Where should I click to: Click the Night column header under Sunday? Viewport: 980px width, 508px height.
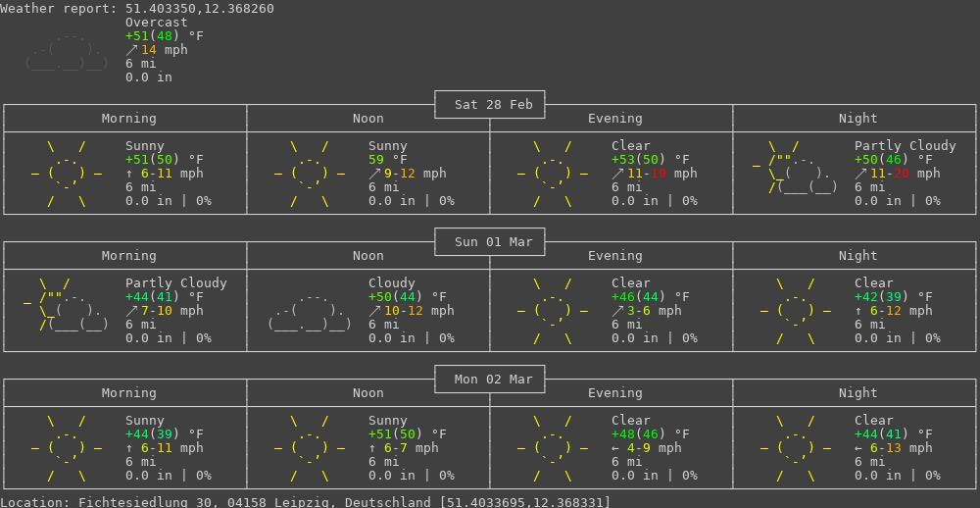(857, 256)
